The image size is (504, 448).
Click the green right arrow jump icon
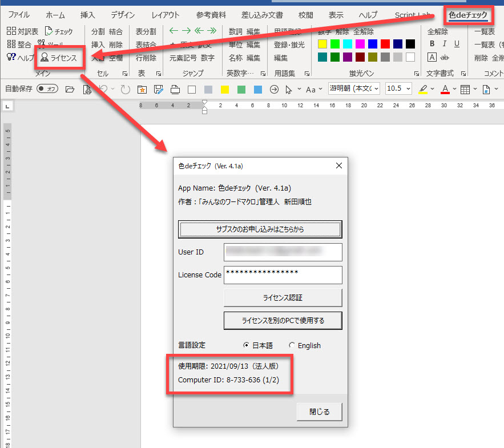coord(186,31)
